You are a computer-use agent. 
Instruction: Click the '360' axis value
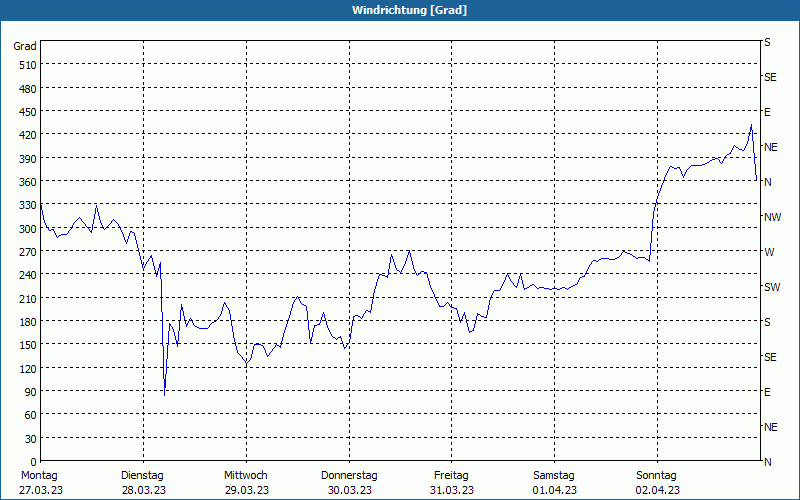pos(28,182)
